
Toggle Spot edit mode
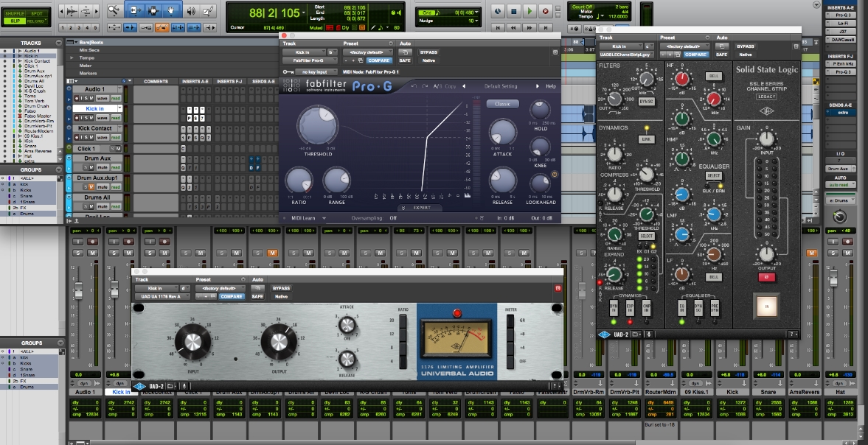pos(37,13)
